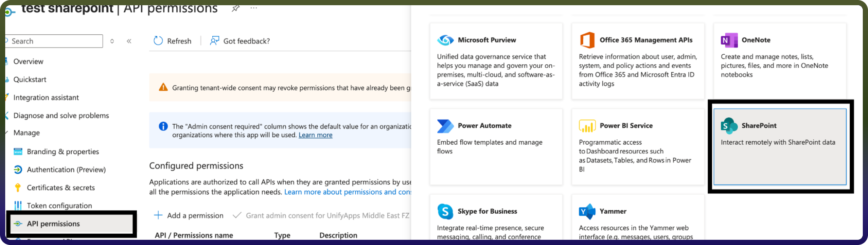
Task: Click the Refresh icon in toolbar
Action: pos(158,41)
